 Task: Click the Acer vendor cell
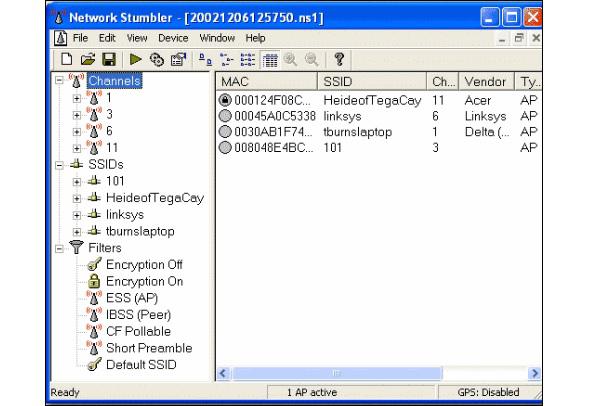pos(478,100)
